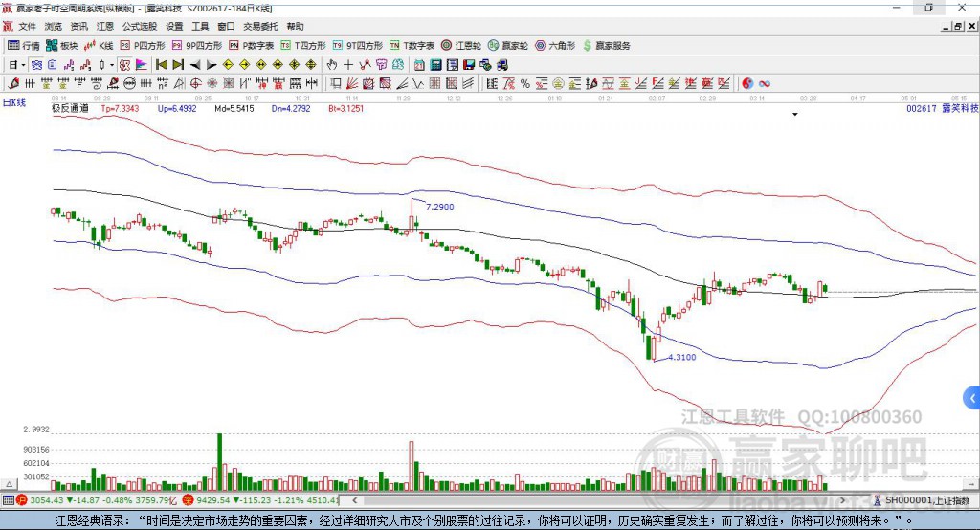
Task: Select the hand pan tool
Action: [332, 65]
